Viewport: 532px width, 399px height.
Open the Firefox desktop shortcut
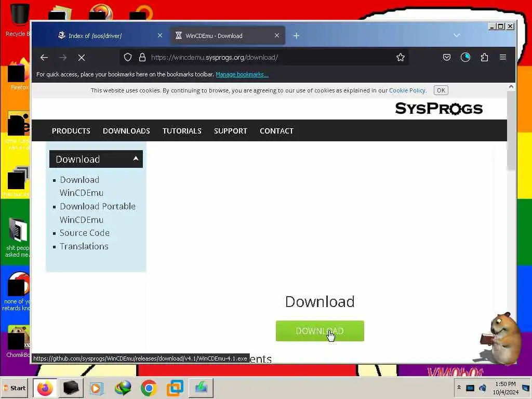click(x=18, y=75)
